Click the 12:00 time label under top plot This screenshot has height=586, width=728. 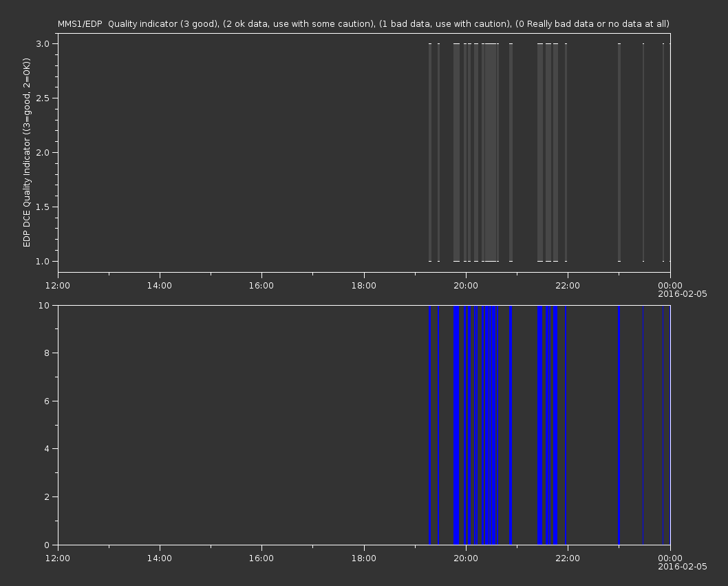click(58, 285)
